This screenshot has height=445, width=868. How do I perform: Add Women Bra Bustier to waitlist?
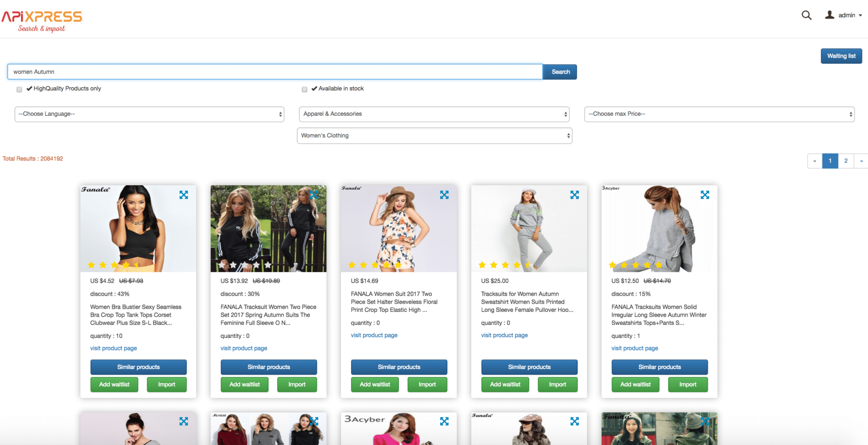pos(114,385)
